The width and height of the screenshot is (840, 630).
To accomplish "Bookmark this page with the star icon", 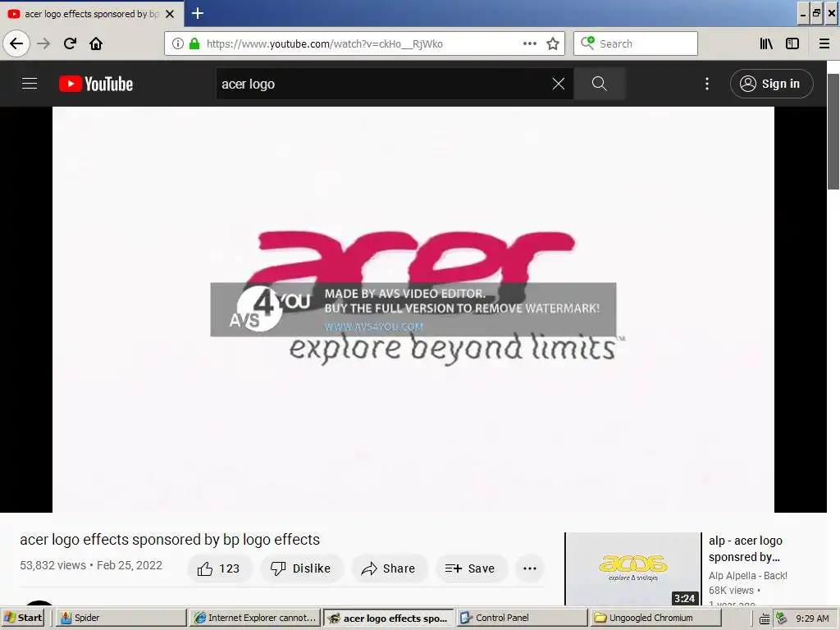I will pos(553,44).
